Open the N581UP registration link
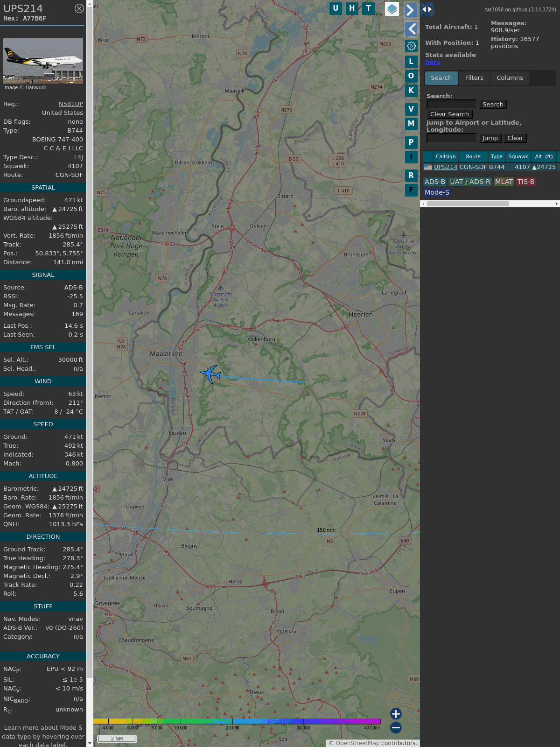560x747 pixels. 71,104
